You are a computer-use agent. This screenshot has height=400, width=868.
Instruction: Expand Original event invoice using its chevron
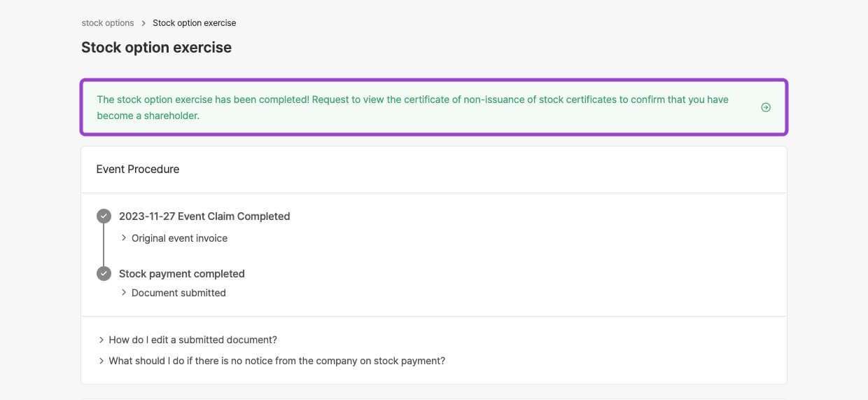124,238
